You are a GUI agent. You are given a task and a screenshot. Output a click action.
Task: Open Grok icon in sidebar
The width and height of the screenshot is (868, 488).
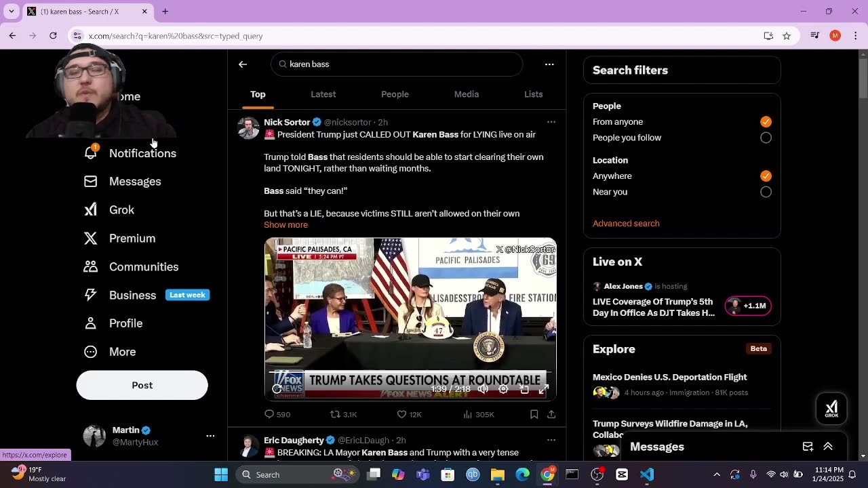click(x=90, y=209)
